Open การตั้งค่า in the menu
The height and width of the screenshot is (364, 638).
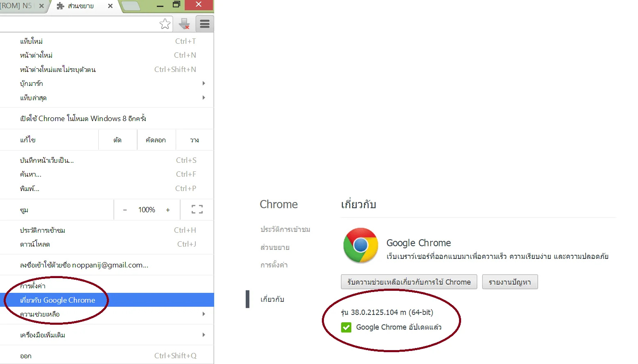coord(107,286)
